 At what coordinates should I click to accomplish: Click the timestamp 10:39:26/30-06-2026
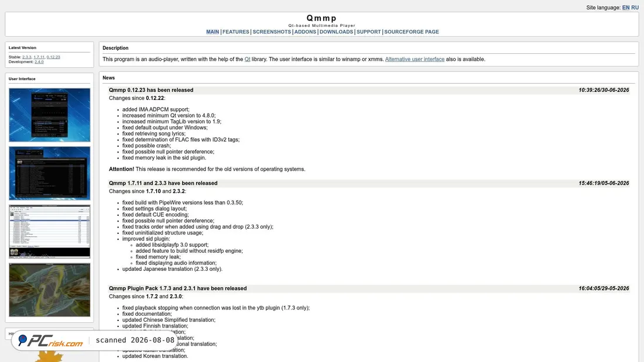coord(604,90)
